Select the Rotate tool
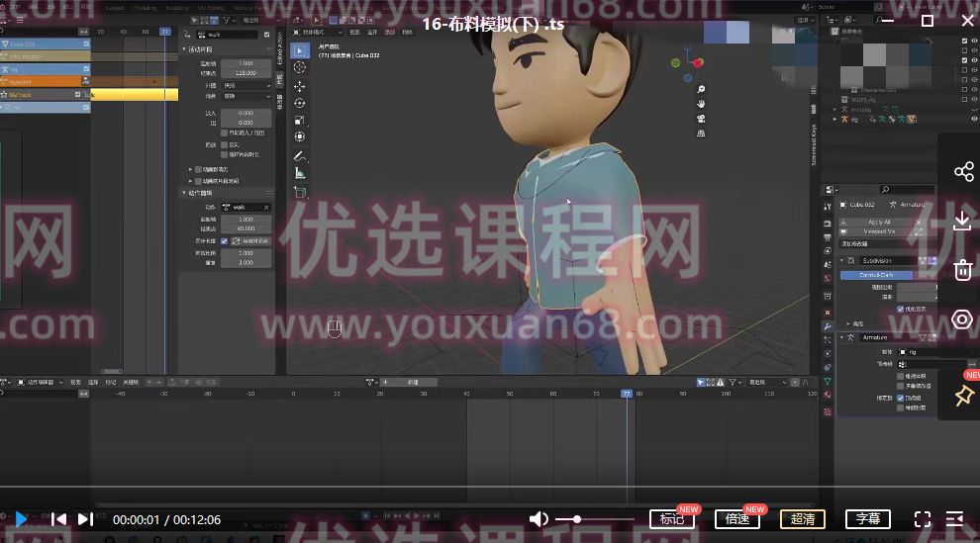 (300, 103)
